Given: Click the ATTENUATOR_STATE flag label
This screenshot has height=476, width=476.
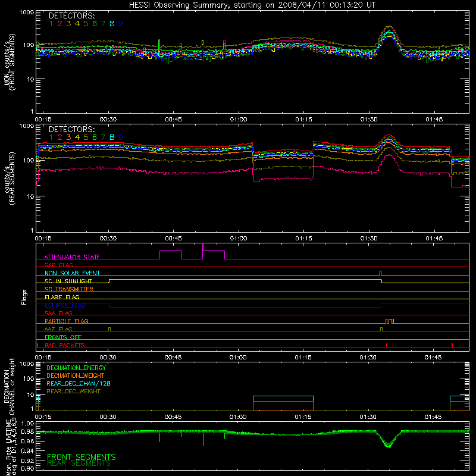Looking at the screenshot, I should pyautogui.click(x=72, y=257).
